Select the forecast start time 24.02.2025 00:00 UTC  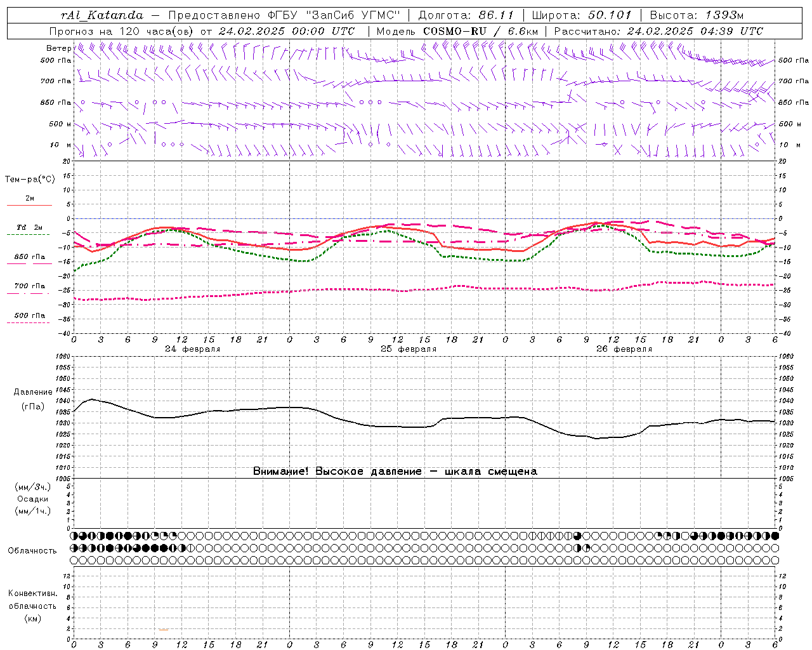tap(286, 31)
